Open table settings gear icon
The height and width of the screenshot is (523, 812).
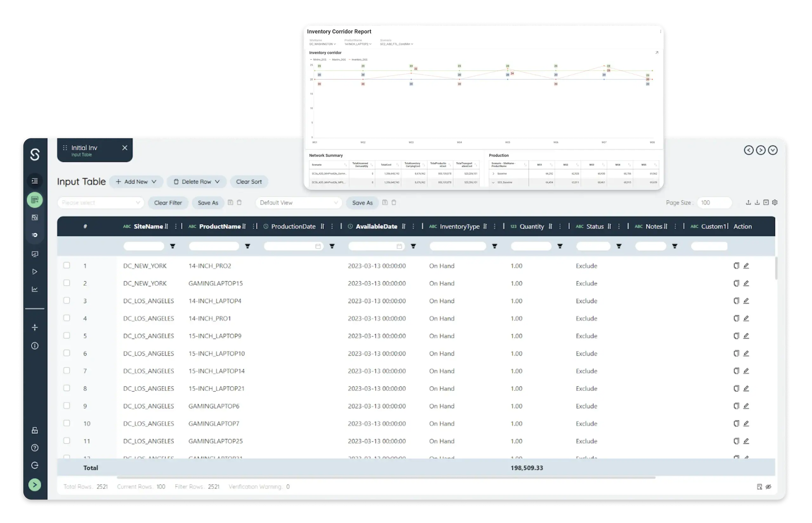coord(775,202)
